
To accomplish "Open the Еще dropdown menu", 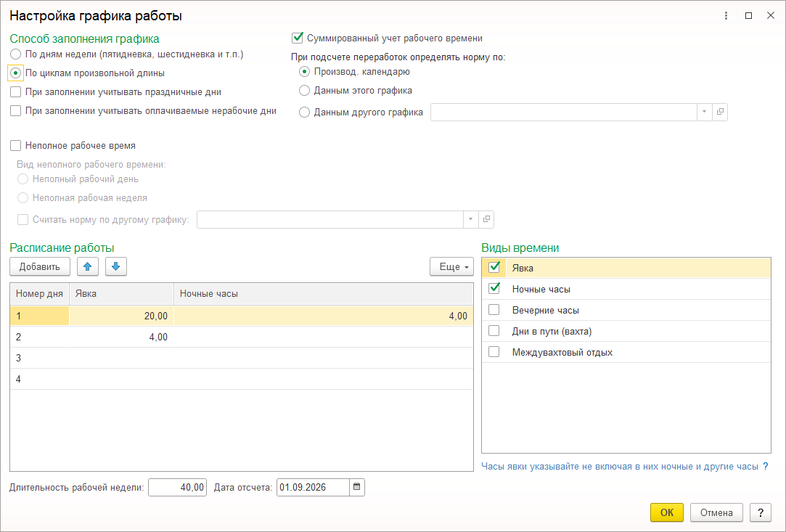I will pyautogui.click(x=451, y=267).
